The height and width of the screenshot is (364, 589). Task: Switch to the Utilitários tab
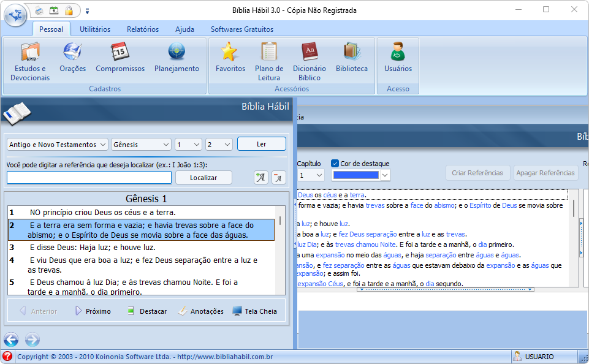pyautogui.click(x=95, y=29)
